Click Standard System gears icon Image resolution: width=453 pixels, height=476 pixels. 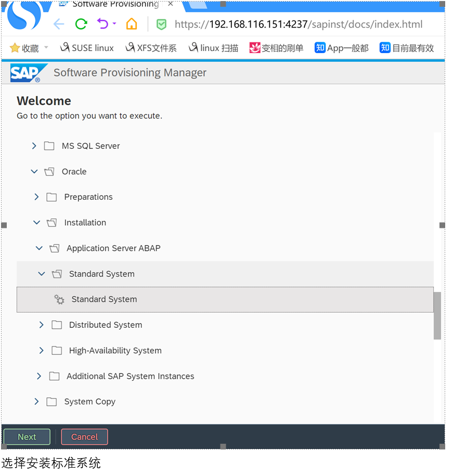pyautogui.click(x=59, y=299)
